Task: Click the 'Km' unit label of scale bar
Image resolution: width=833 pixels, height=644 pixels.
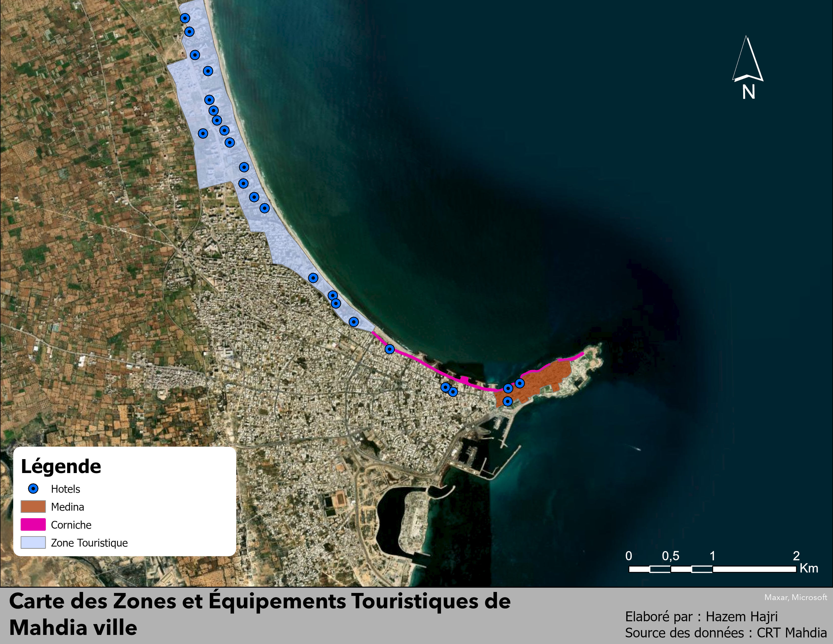Action: click(x=809, y=568)
